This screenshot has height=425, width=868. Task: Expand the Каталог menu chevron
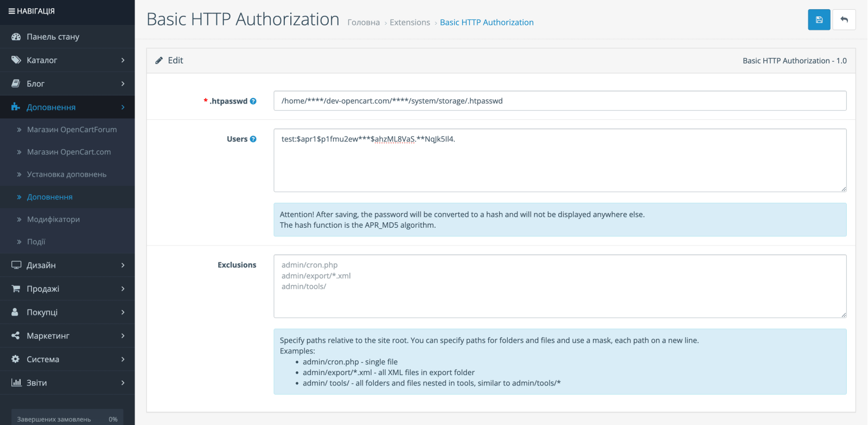coord(123,60)
